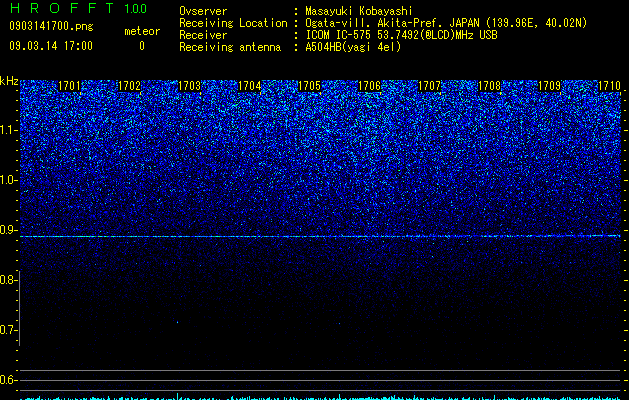Click the 1707 time marker

coord(429,86)
